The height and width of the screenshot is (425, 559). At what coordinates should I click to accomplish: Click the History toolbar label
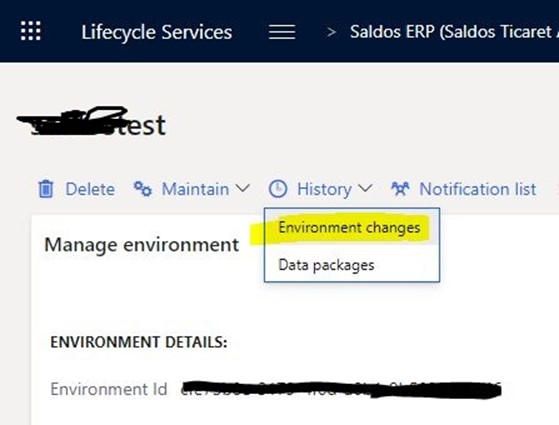click(x=324, y=189)
